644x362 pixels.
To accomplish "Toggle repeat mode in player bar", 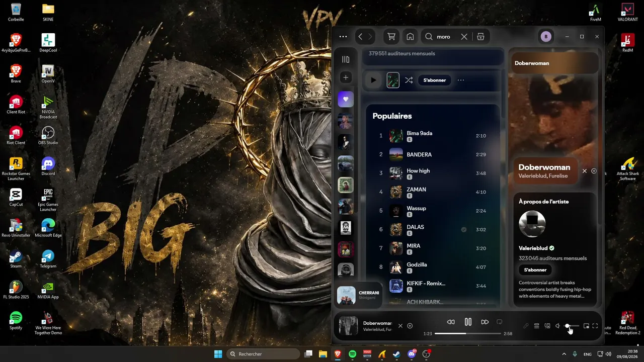I will [x=500, y=322].
